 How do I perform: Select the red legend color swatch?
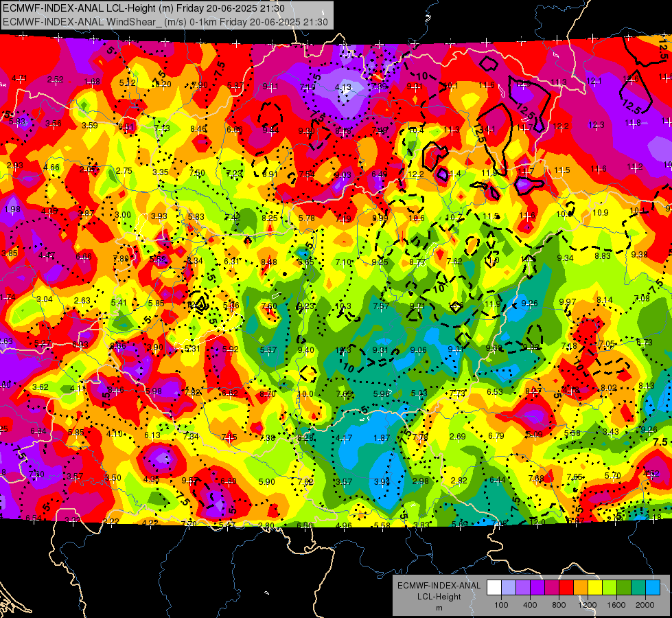point(566,588)
